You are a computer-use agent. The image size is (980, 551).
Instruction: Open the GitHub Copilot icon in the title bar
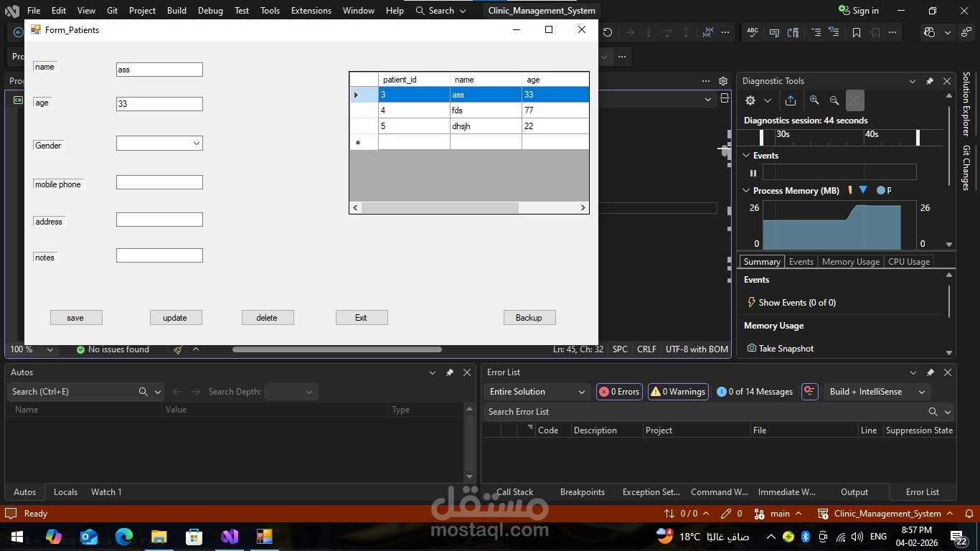pyautogui.click(x=930, y=32)
